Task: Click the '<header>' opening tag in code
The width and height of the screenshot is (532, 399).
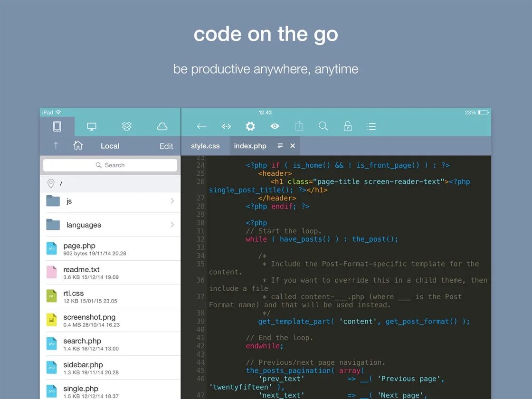Action: click(275, 173)
